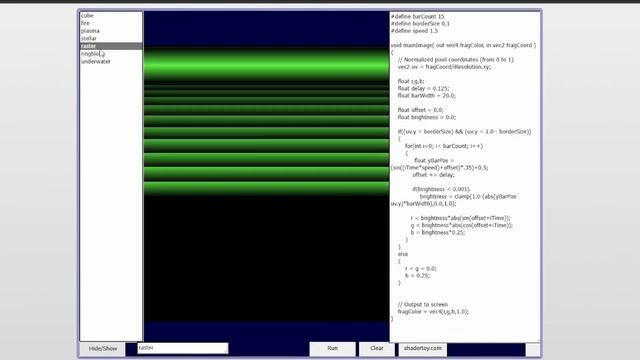Viewport: 640px width, 360px height.
Task: Click the green raster bars preview canvas
Action: (x=266, y=176)
